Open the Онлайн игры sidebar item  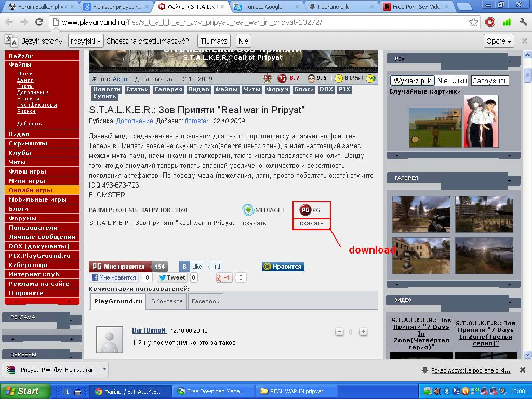42,190
